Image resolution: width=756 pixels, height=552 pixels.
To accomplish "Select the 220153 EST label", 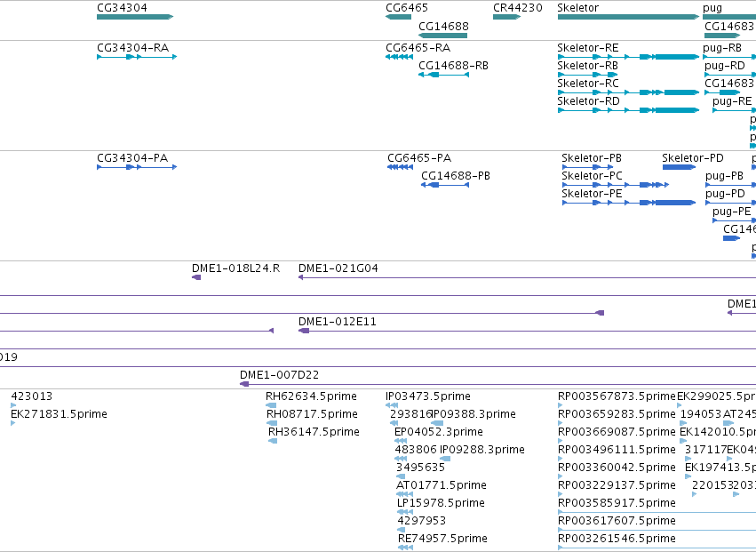I will [712, 485].
